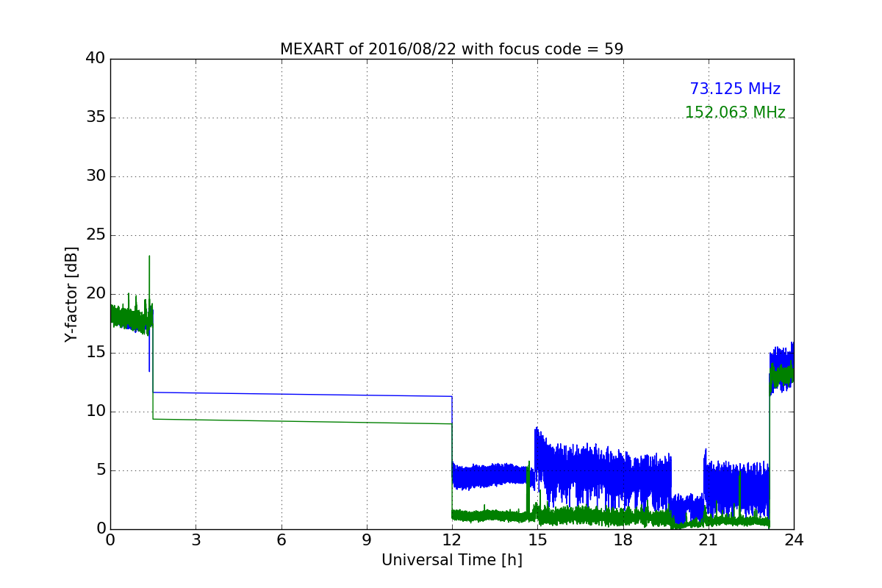
Task: Click the blue "73.125 MHz" legend label
Action: coord(735,89)
